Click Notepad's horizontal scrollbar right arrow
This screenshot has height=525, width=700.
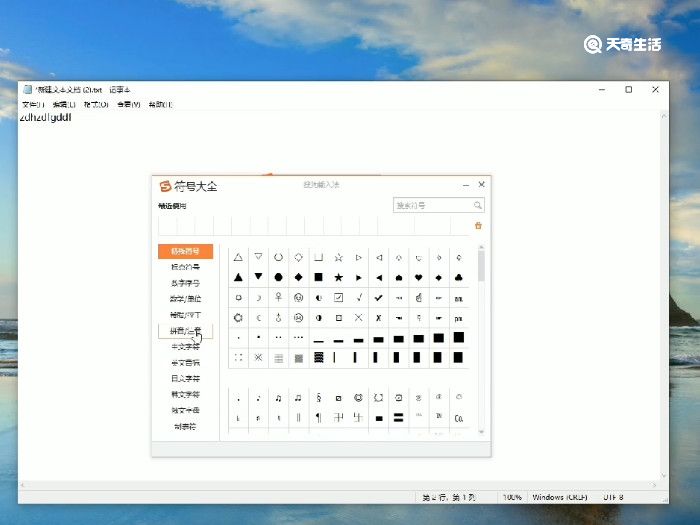(654, 485)
